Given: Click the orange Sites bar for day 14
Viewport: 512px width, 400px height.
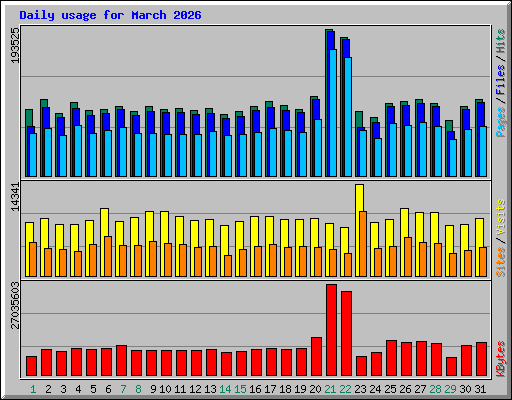Looking at the screenshot, I should [x=228, y=266].
